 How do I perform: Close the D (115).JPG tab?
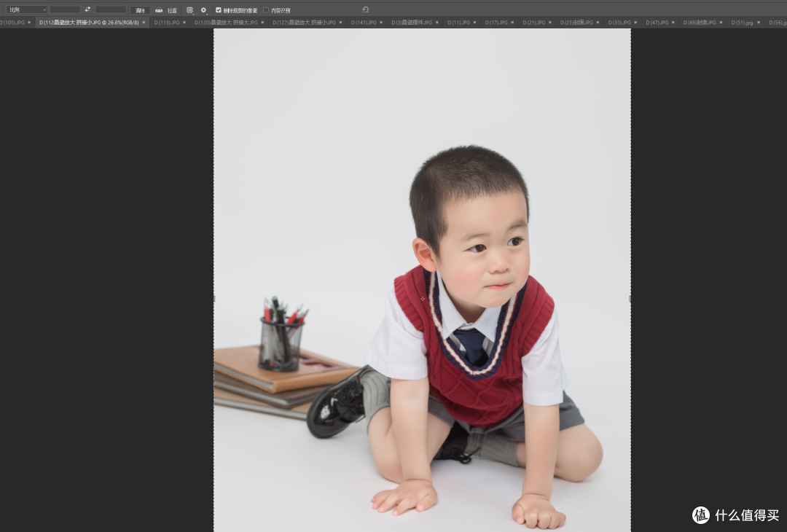pos(184,23)
